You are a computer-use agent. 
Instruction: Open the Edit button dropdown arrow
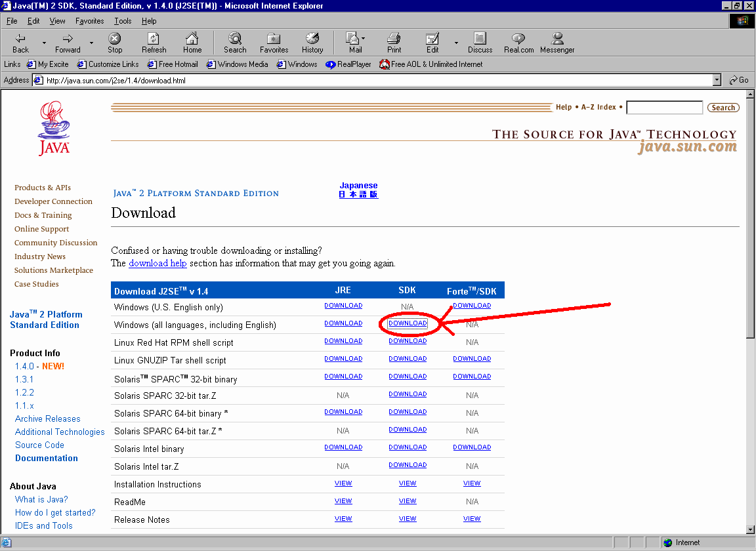tap(456, 43)
